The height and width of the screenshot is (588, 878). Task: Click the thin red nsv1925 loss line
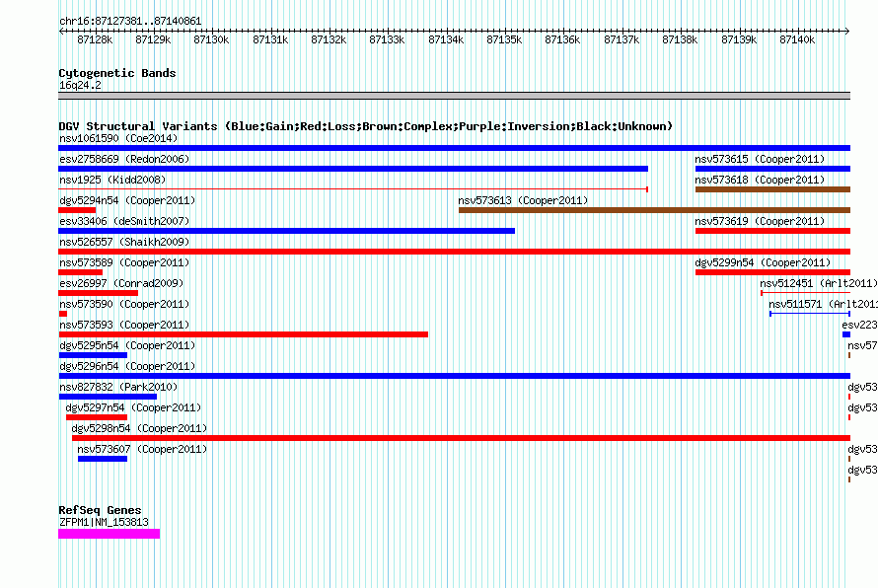(x=353, y=189)
